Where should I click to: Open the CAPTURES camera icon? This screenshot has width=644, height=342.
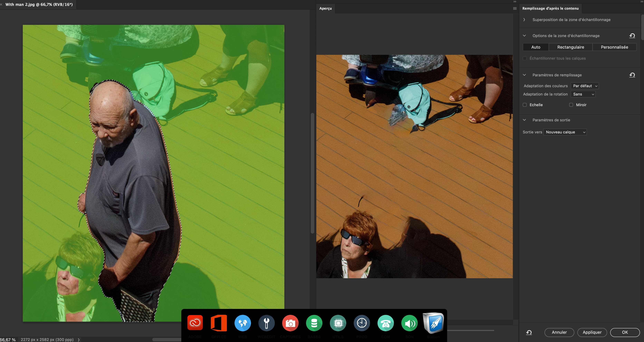290,323
